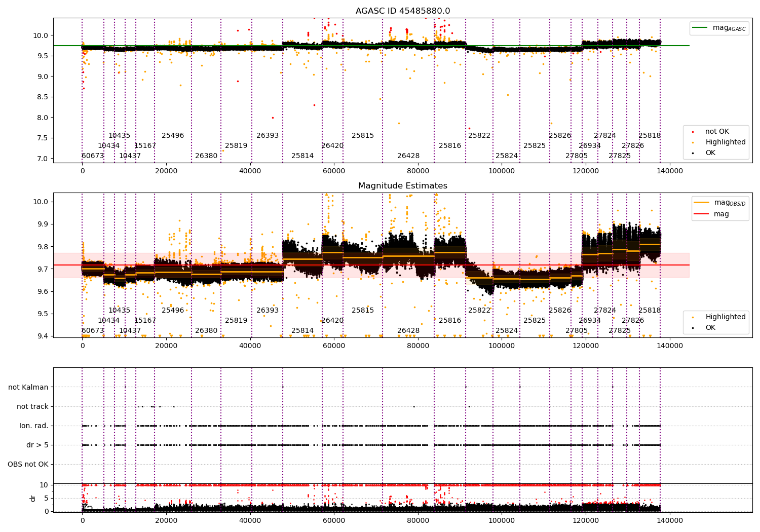Viewport: 760px width, 532px height.
Task: Click obsid label 15167 in top plot
Action: pyautogui.click(x=145, y=146)
